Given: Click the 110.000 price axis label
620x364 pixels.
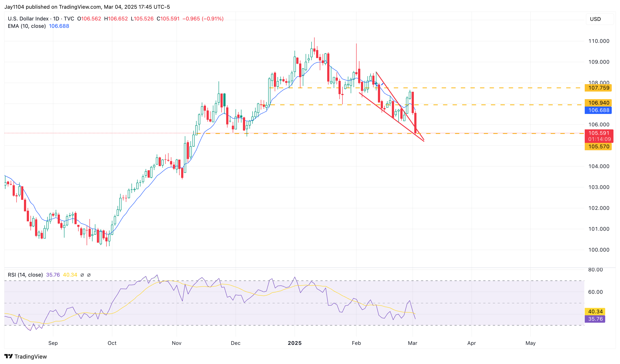Looking at the screenshot, I should (599, 41).
